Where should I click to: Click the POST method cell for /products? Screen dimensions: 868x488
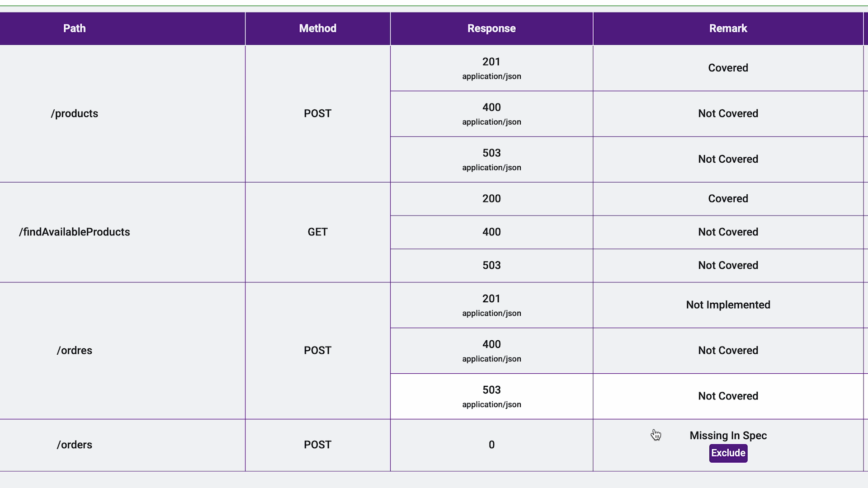317,113
